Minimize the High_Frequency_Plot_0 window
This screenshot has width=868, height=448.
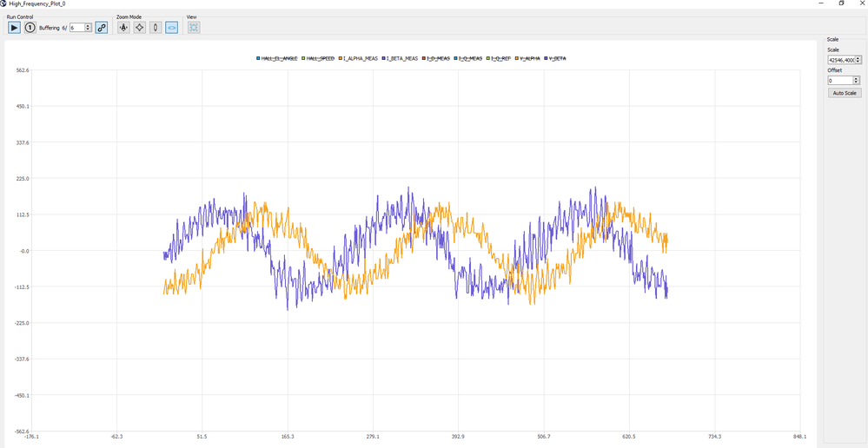pos(820,3)
